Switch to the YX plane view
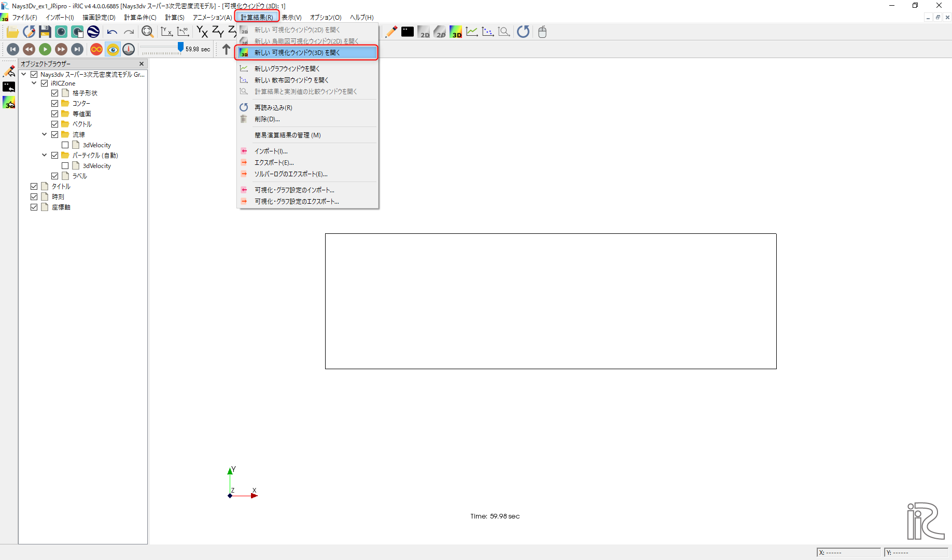The width and height of the screenshot is (952, 560). point(202,32)
